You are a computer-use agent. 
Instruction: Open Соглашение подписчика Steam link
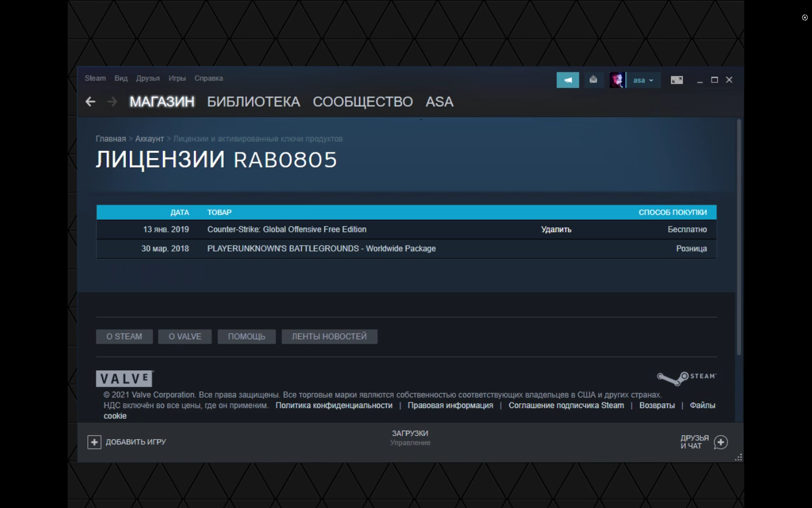tap(566, 405)
